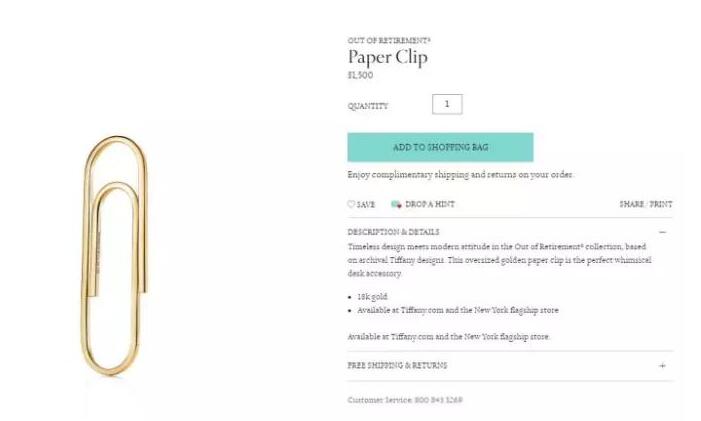Click the Share link
This screenshot has height=421, width=701.
point(632,204)
